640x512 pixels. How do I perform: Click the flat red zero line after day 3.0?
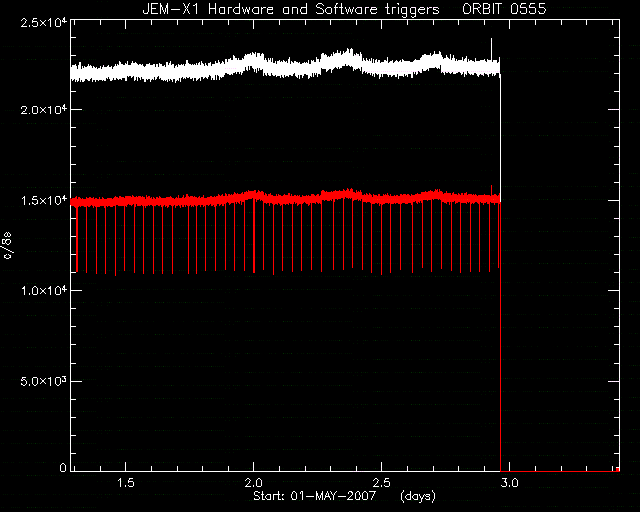tap(560, 471)
